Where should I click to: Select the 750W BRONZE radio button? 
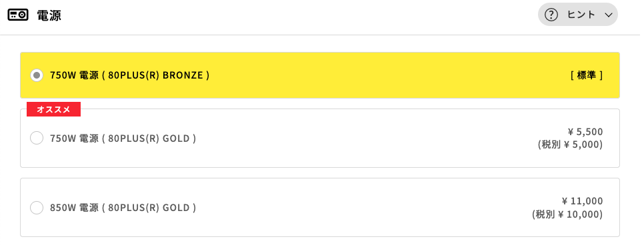(x=37, y=75)
